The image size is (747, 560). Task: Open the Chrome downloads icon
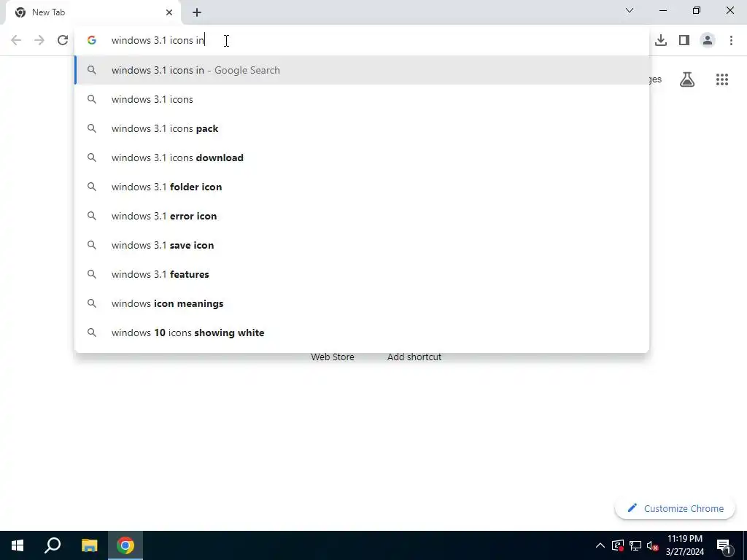point(661,40)
